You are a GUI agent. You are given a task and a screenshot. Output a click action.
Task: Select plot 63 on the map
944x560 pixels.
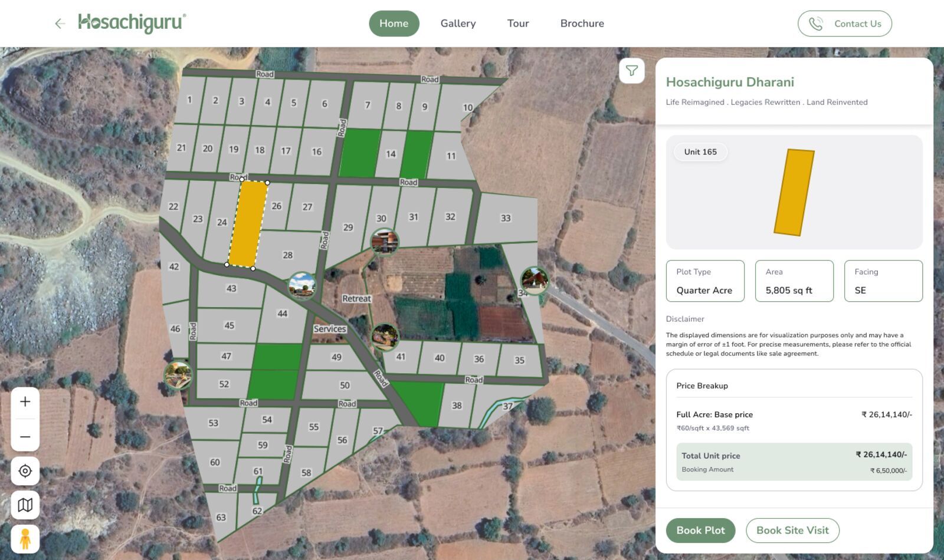(x=221, y=518)
